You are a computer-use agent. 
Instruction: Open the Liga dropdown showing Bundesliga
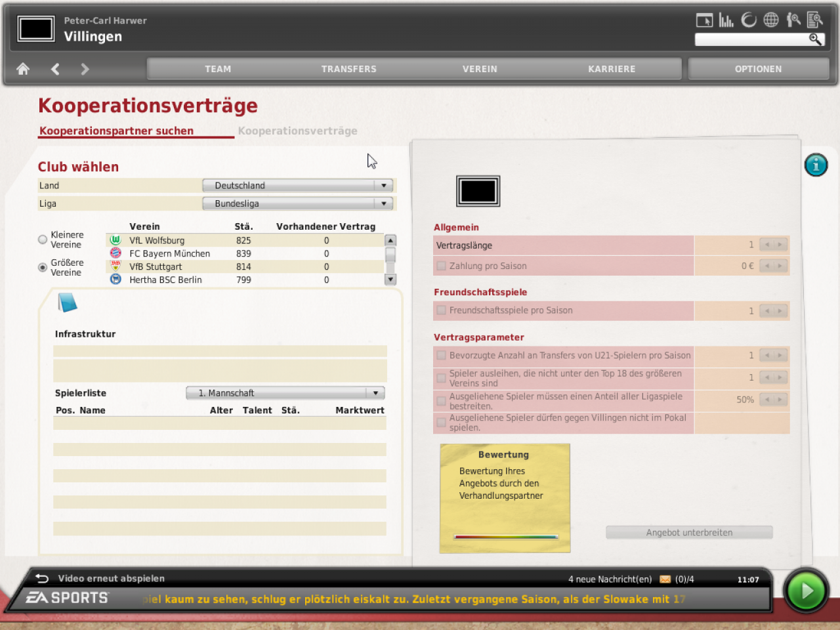pyautogui.click(x=297, y=203)
